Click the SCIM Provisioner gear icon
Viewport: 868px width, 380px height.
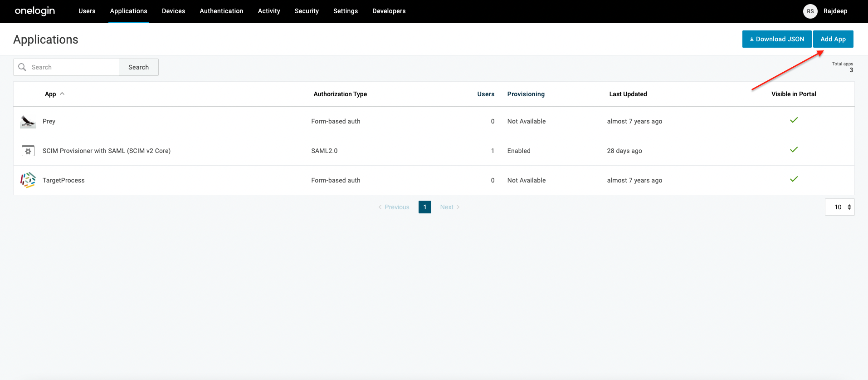tap(28, 151)
